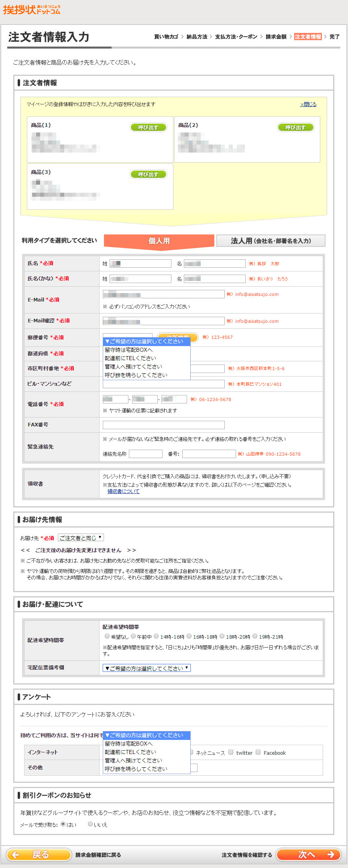Select いいえ for メールで受け取る
Screen dimensions: 348x868
pyautogui.click(x=90, y=824)
